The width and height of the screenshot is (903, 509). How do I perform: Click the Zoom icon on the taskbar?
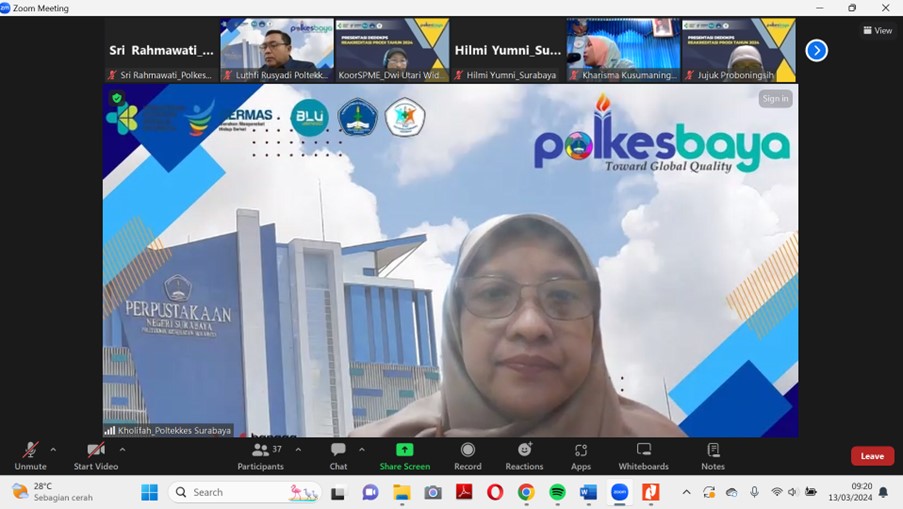click(x=620, y=492)
